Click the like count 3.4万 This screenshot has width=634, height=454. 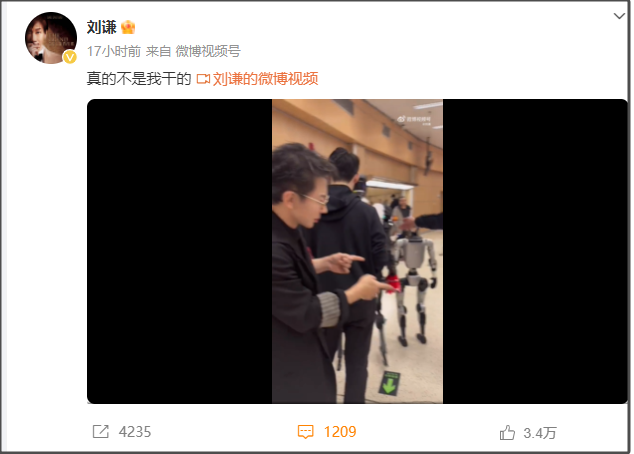(x=539, y=433)
